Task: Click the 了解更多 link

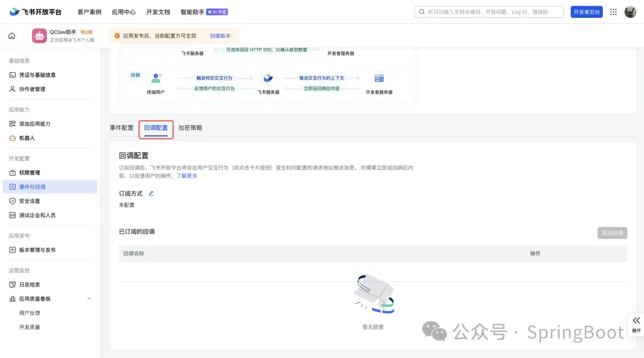Action: click(x=187, y=176)
